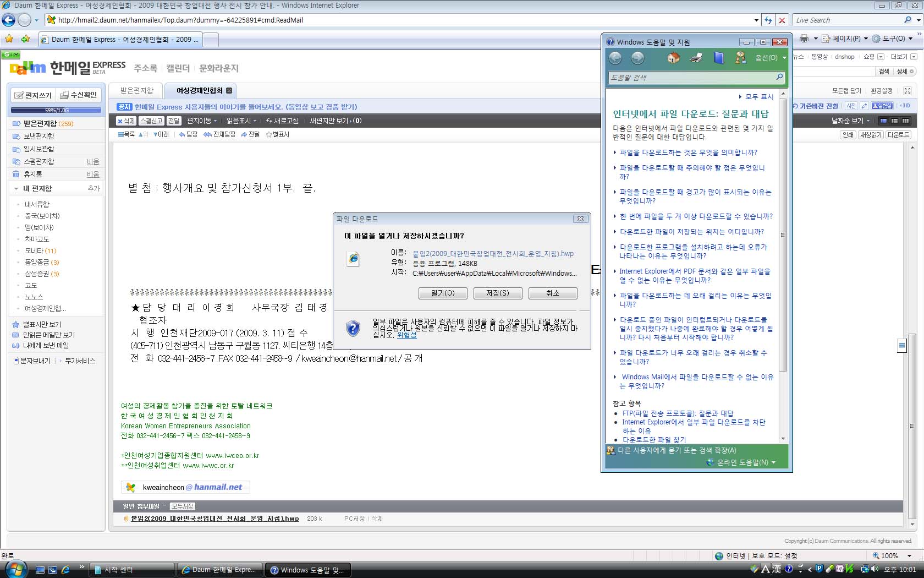Collapse the 내 편지함 folder section
This screenshot has height=578, width=924.
coord(16,188)
